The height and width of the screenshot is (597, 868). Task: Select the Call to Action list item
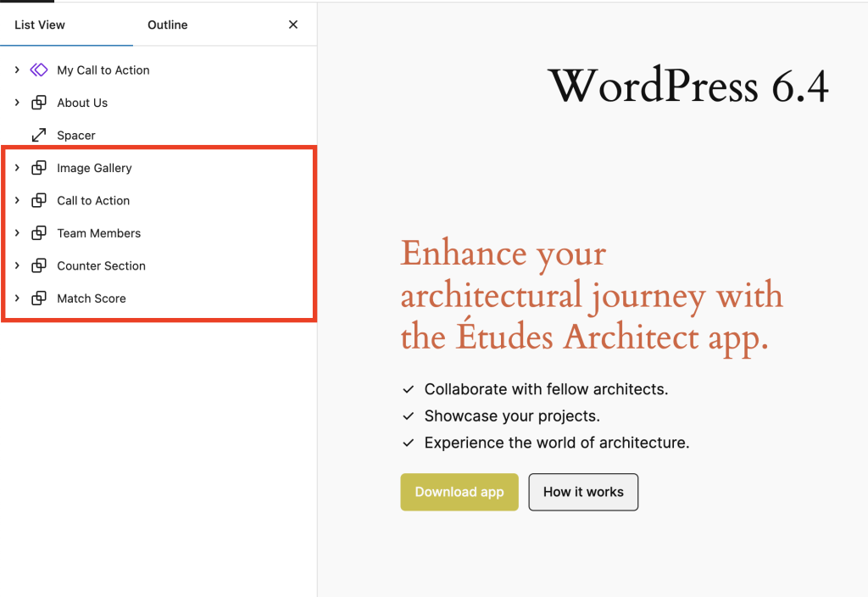(93, 200)
